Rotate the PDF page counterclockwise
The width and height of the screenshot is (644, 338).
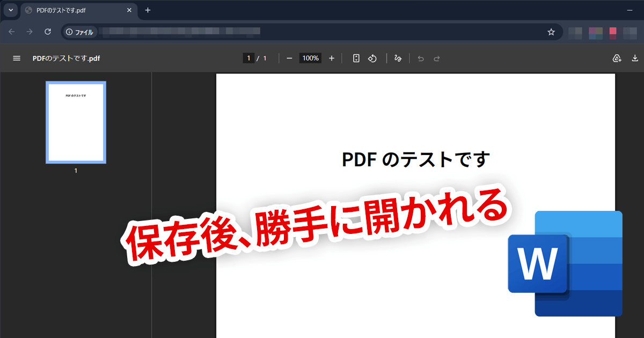click(372, 58)
